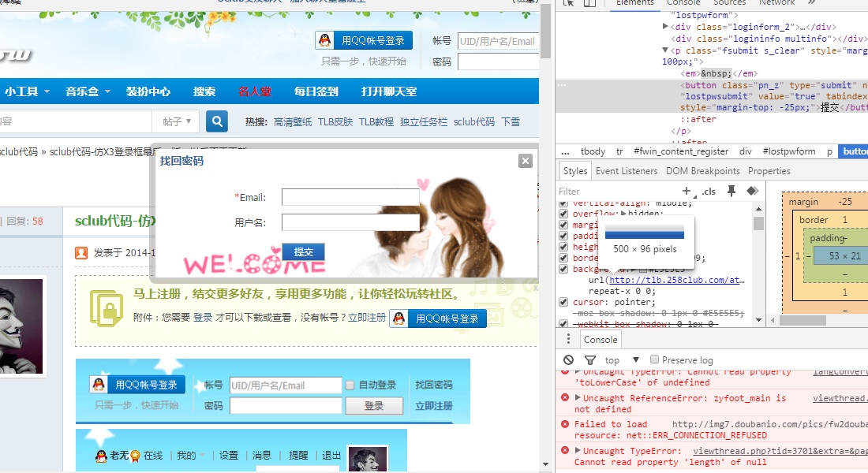Expand the TypeError 'length' of null message
The image size is (868, 473).
point(578,451)
